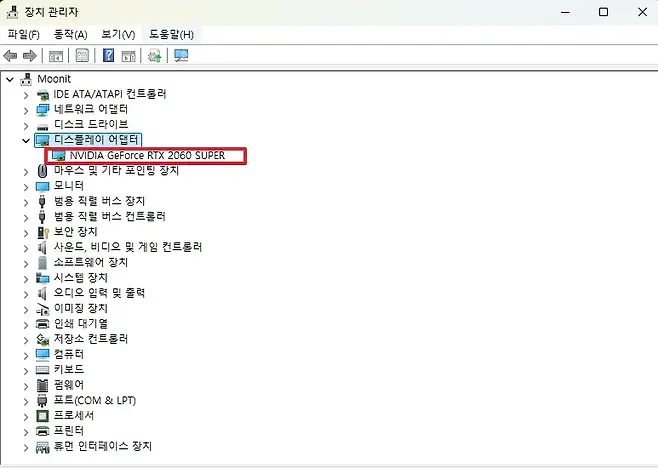This screenshot has width=658, height=468.
Task: Click the Moonit computer root icon
Action: tap(26, 79)
